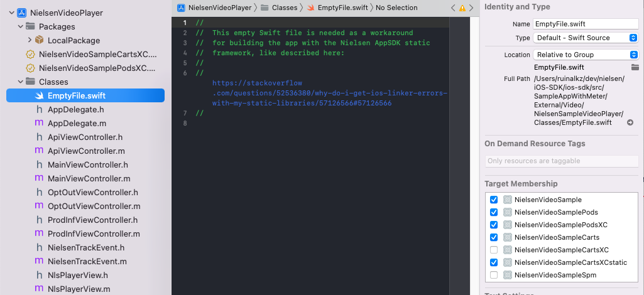The height and width of the screenshot is (295, 644).
Task: Click the Swift file icon in the jump bar
Action: pos(311,8)
